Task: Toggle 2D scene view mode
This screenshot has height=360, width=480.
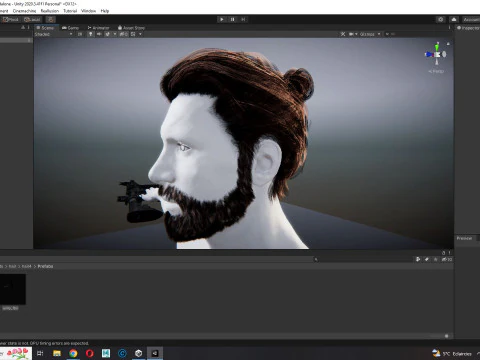Action: click(80, 34)
